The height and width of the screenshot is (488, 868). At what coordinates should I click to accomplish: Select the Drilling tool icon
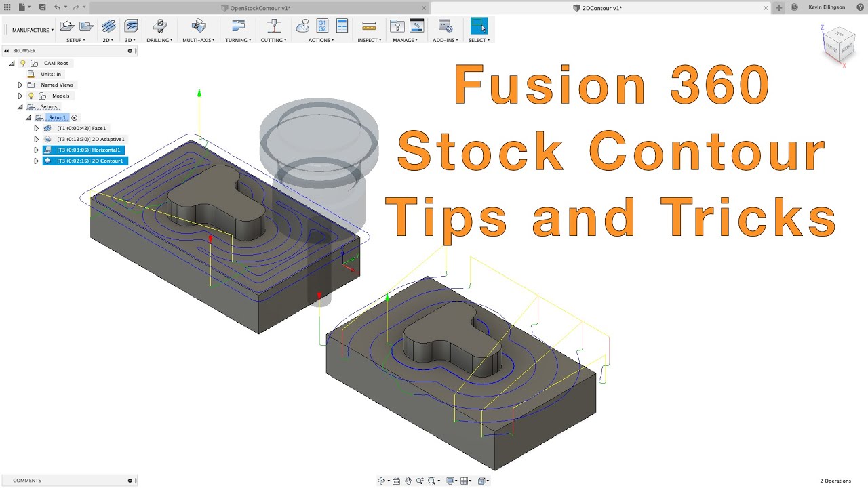[160, 26]
